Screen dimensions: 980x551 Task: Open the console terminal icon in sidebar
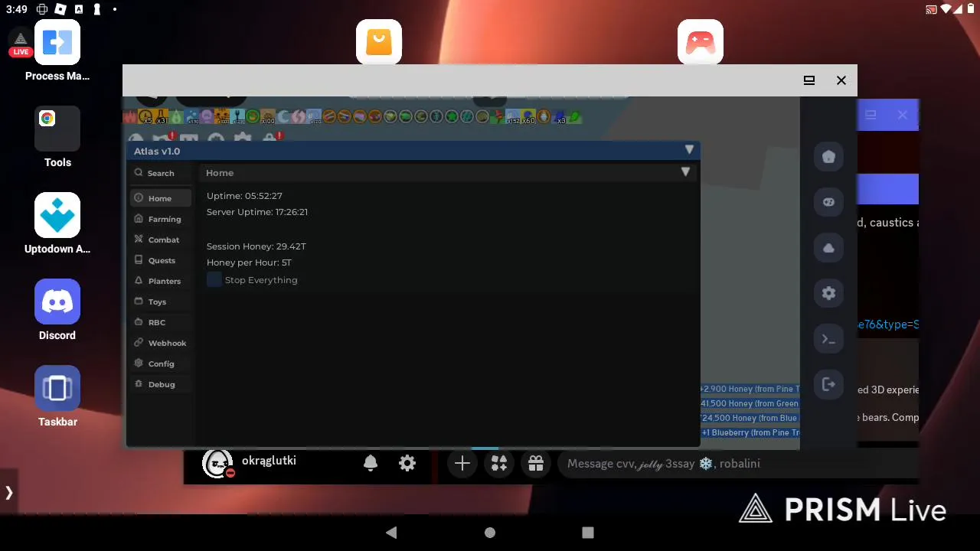pyautogui.click(x=828, y=339)
